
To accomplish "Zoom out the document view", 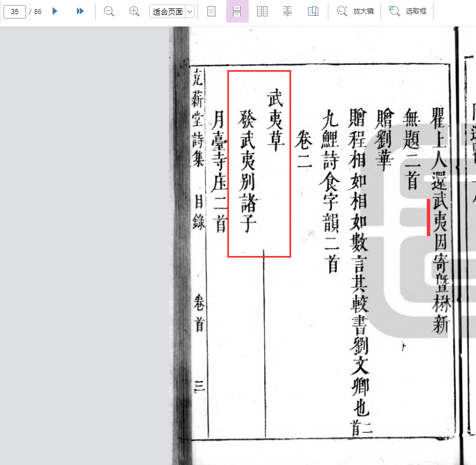I will point(109,11).
